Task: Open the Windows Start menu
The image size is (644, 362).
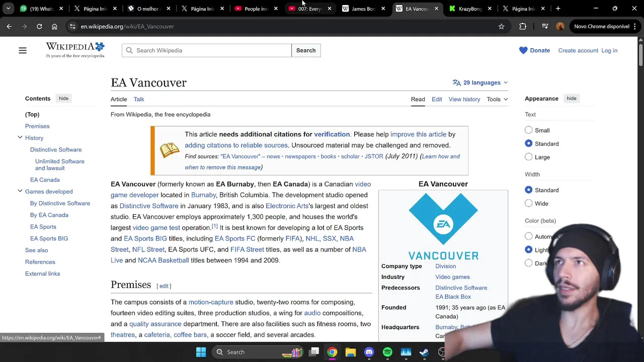Action: click(201, 352)
